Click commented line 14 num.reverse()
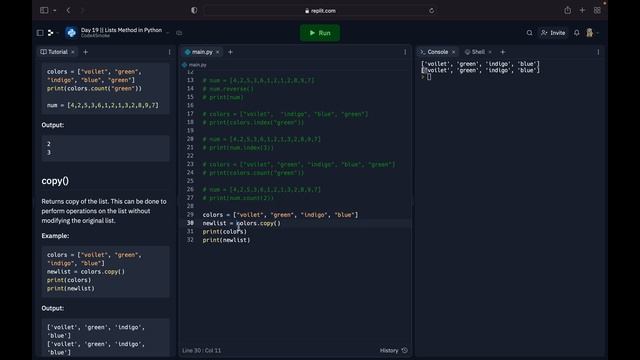 pos(228,89)
